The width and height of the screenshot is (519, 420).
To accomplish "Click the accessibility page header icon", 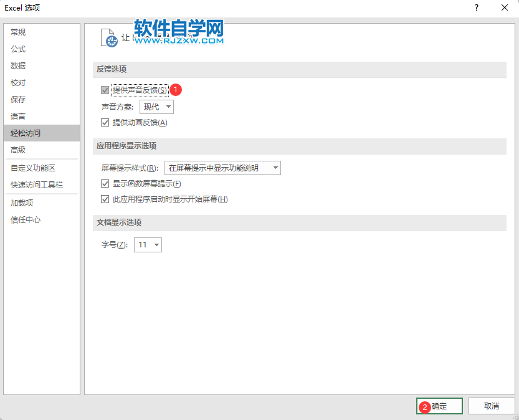I will coord(109,38).
